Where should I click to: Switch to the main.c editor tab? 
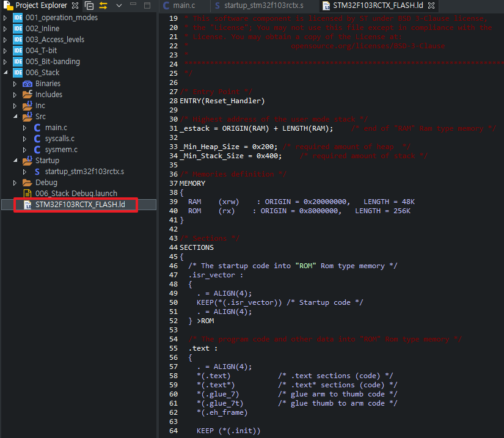click(x=183, y=5)
